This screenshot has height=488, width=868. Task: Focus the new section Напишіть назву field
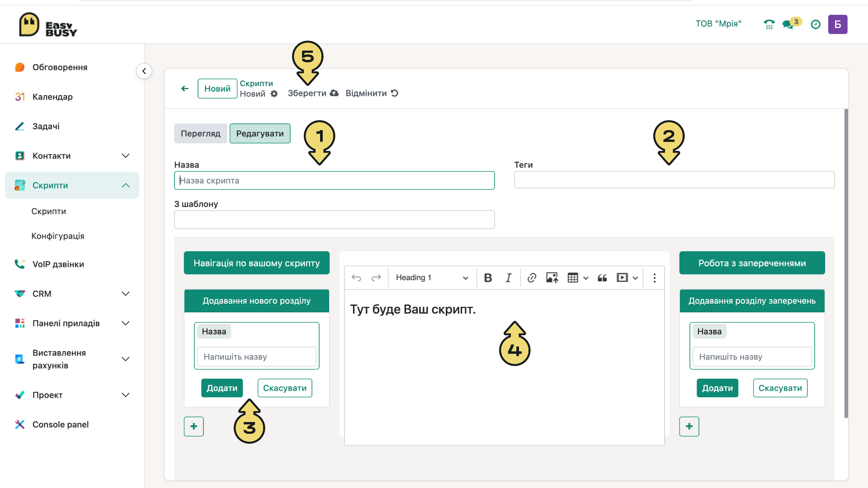(x=257, y=357)
